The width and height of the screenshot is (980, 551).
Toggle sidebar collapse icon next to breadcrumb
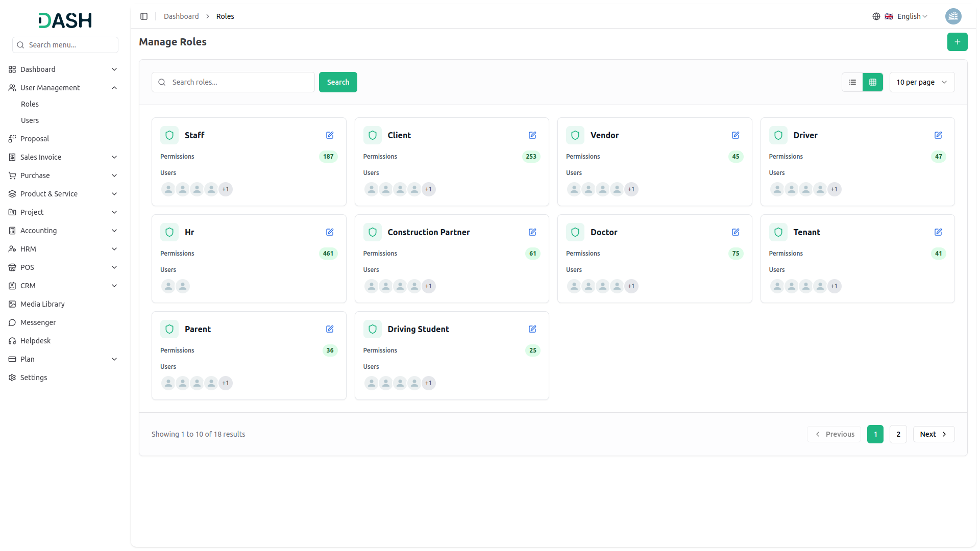(x=144, y=16)
